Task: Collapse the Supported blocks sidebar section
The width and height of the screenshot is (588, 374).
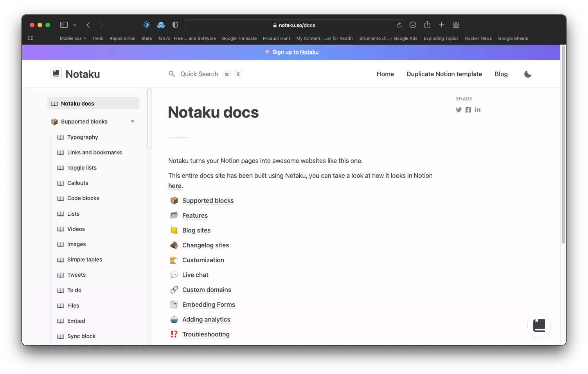Action: (133, 122)
